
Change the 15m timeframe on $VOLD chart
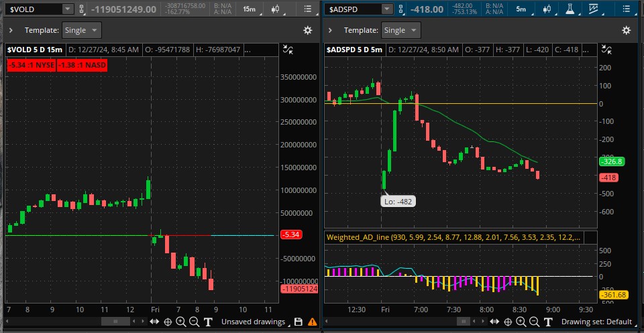(x=250, y=9)
